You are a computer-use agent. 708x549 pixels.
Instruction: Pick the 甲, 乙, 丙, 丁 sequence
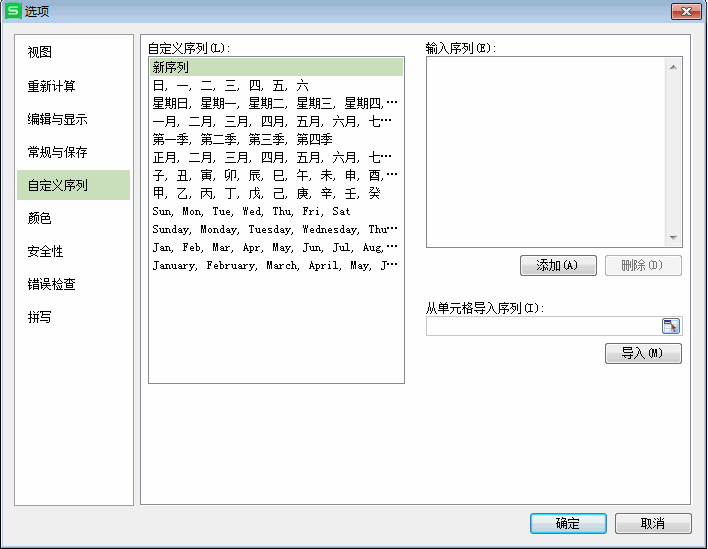click(x=276, y=193)
